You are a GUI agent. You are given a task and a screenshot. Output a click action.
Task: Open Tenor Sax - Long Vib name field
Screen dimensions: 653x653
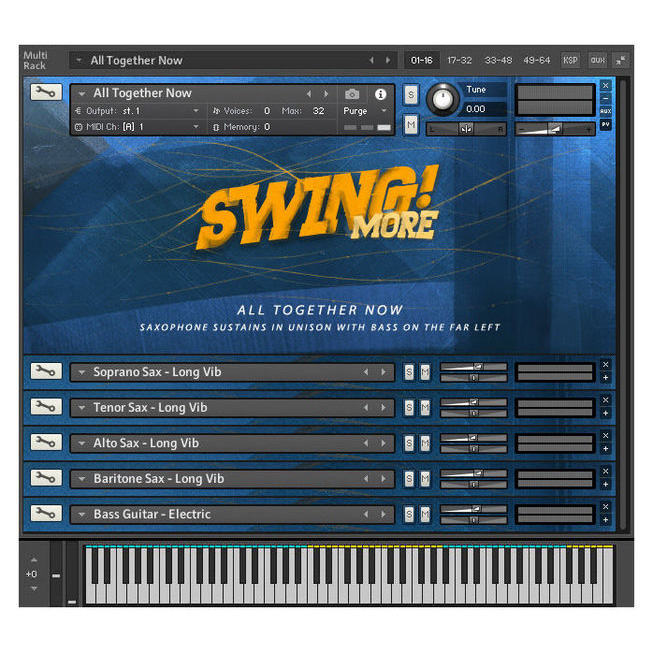point(232,407)
